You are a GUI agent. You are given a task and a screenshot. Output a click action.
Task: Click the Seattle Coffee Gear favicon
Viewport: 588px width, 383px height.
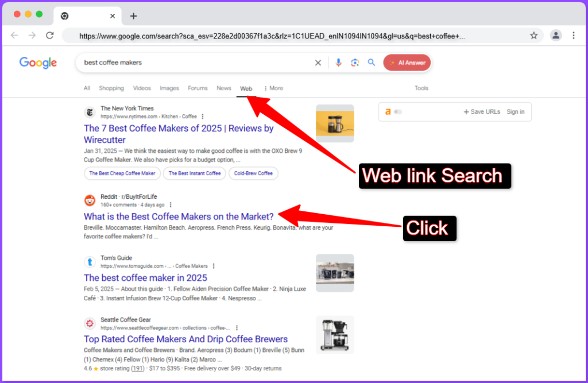[x=90, y=323]
